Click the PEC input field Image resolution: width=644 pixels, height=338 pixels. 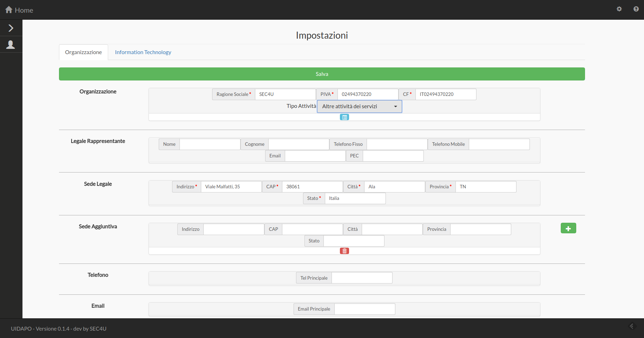tap(393, 156)
